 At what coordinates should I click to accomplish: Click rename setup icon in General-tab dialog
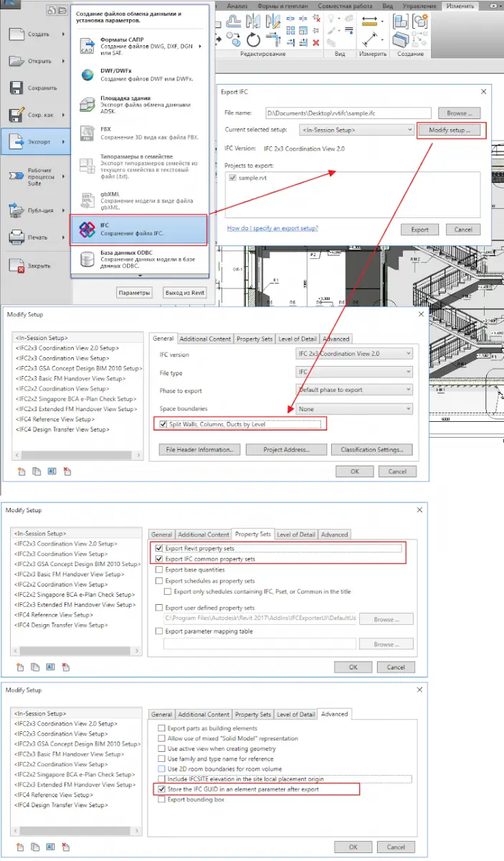coord(52,471)
